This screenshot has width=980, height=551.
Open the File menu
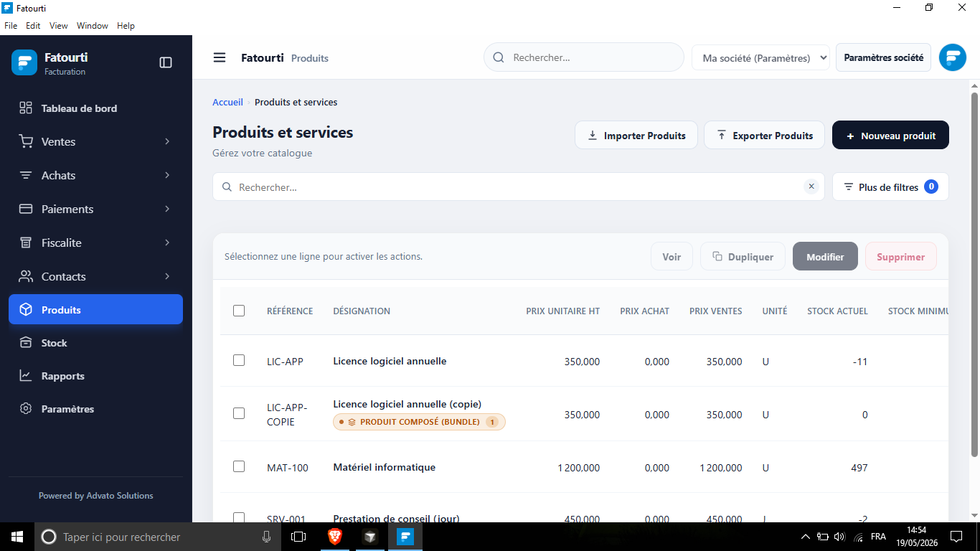coord(11,26)
